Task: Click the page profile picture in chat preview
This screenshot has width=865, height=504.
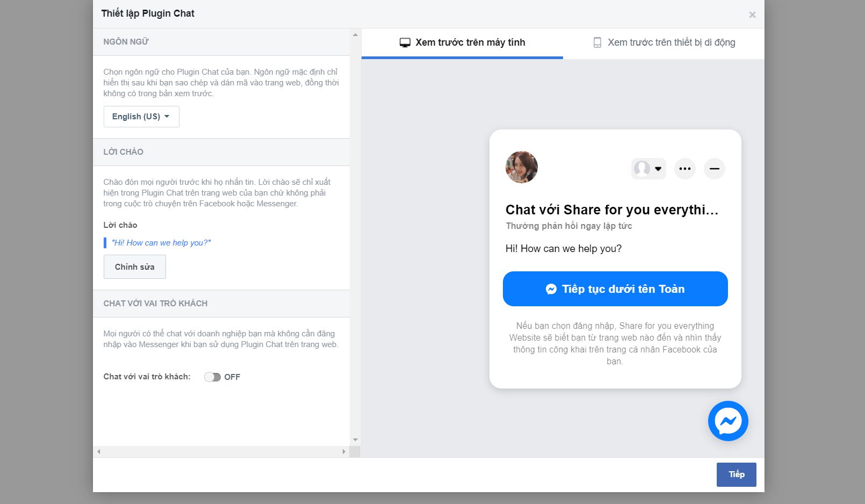Action: [x=521, y=167]
